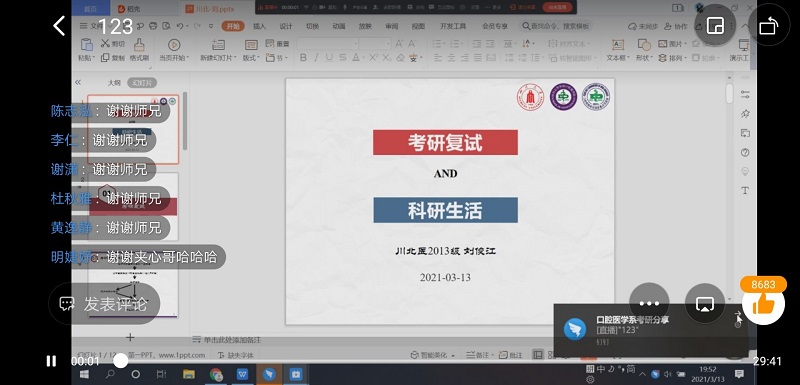Screen dimensions: 800x385
Task: Click the decrease font size icon
Action: [413, 43]
